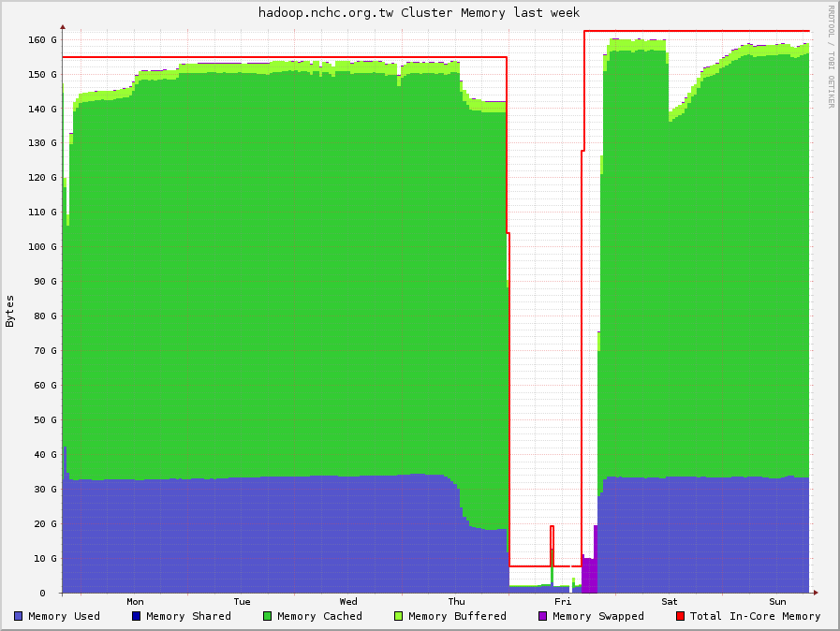Click the '80 G' y-axis value
The width and height of the screenshot is (840, 631).
[46, 316]
